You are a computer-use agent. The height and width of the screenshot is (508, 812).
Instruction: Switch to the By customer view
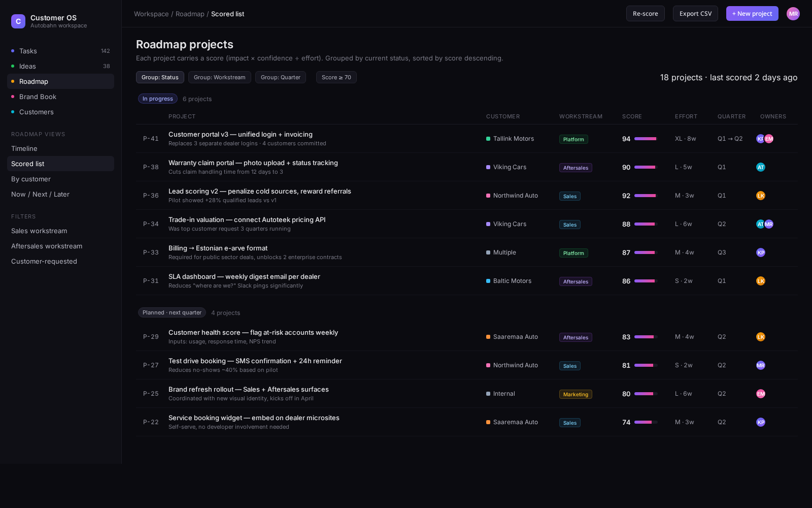[x=60, y=179]
